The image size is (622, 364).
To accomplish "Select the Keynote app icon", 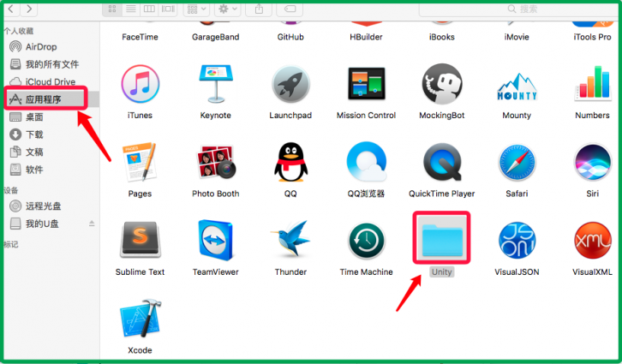I will pos(215,84).
